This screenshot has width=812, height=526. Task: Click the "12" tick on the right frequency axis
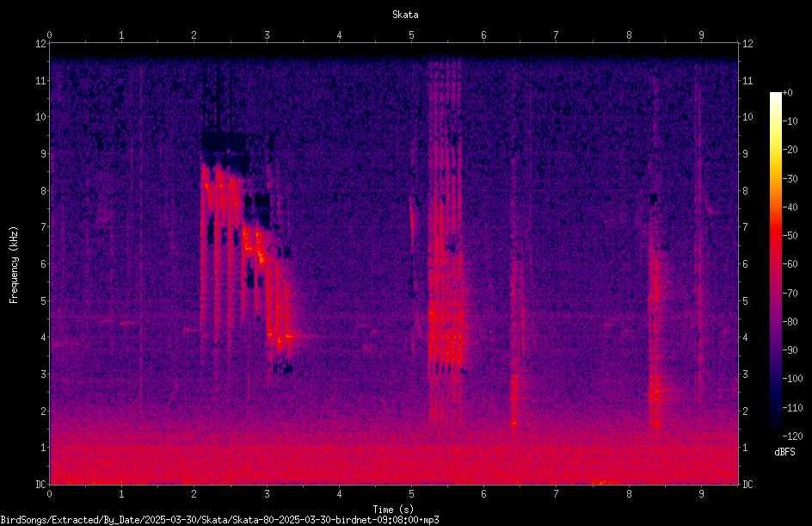click(747, 44)
